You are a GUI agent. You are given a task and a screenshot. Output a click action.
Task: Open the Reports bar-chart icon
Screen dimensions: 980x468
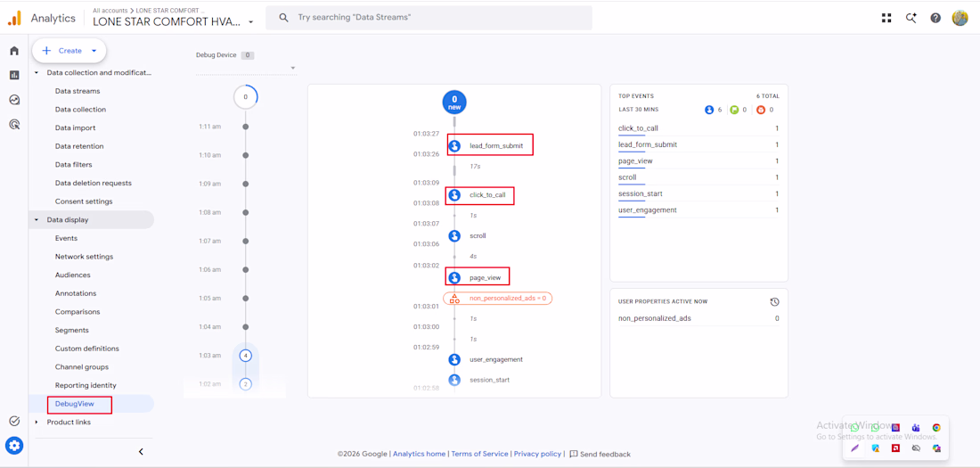[x=14, y=75]
